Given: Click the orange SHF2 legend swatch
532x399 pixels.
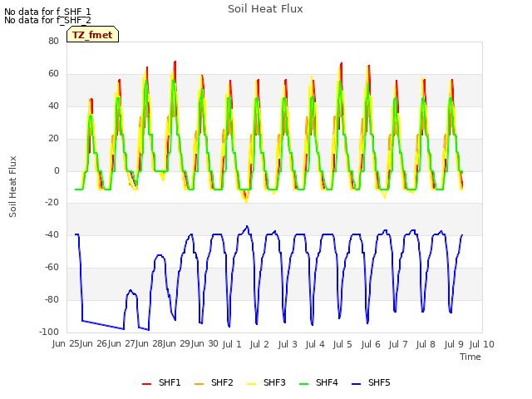Looking at the screenshot, I should 199,384.
